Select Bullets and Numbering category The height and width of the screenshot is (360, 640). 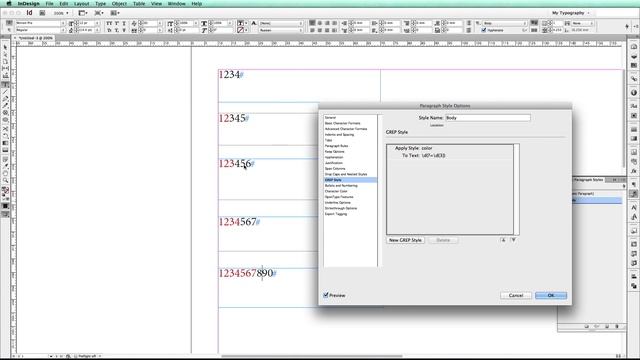341,186
